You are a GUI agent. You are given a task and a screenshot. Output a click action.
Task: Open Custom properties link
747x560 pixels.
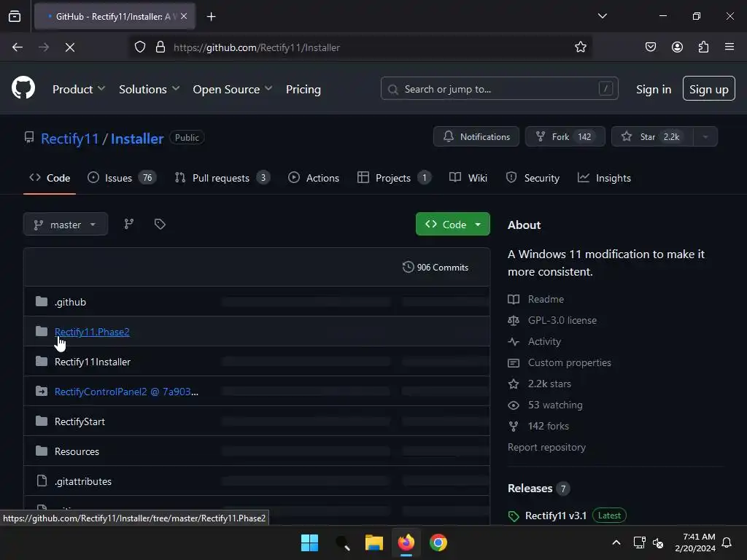point(560,362)
